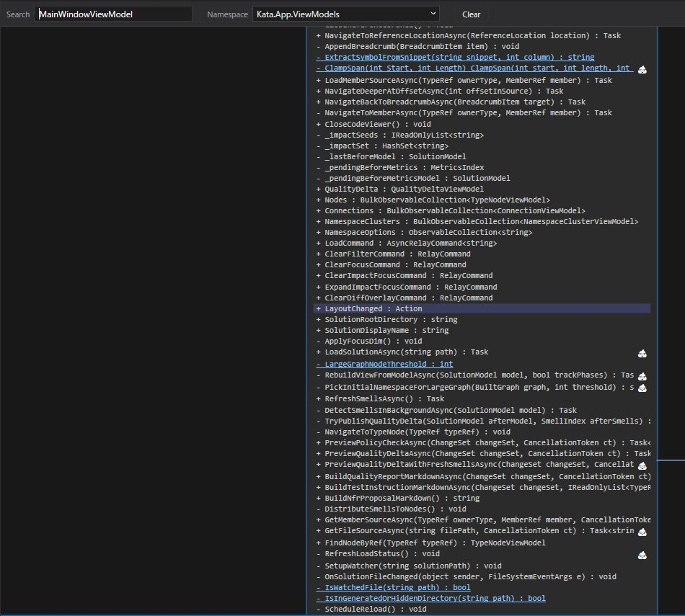Select QualityDelta : QualityDeltaViewModel row
685x616 pixels.
399,189
